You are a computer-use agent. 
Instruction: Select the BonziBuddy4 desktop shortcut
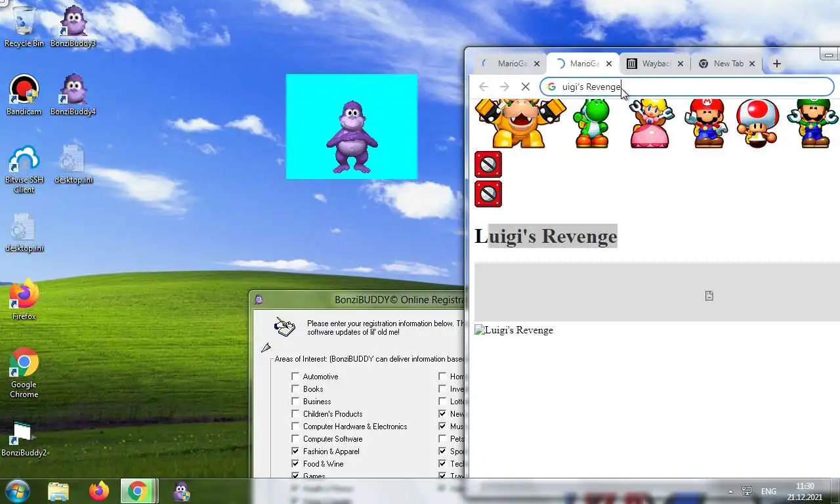(x=73, y=94)
